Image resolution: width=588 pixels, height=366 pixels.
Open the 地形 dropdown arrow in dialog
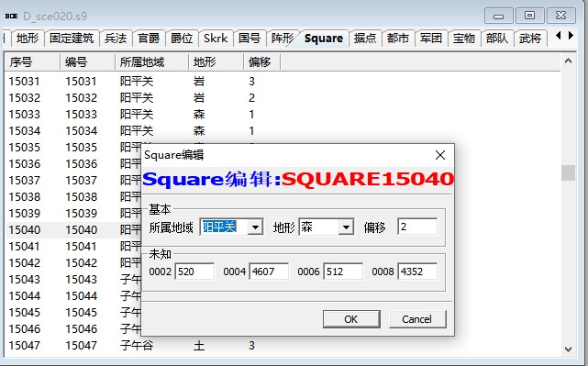(x=346, y=227)
